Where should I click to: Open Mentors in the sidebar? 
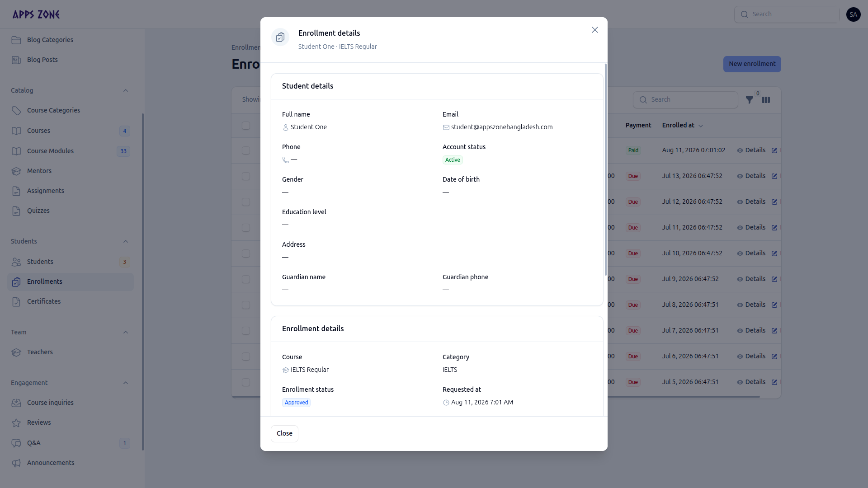(71, 171)
